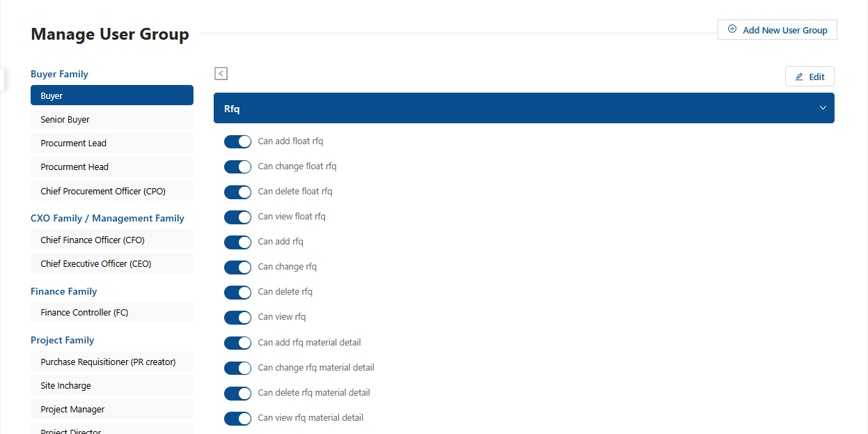The image size is (868, 434).
Task: Click the collapse sidebar arrow icon
Action: [221, 73]
